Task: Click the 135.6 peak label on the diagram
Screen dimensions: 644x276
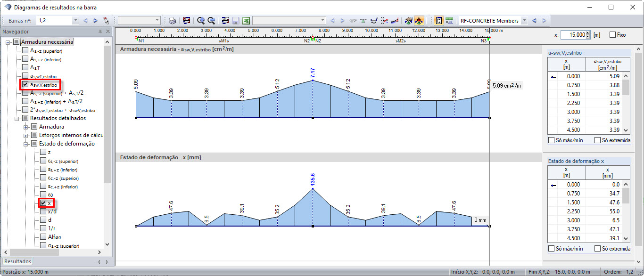Action: coord(313,179)
